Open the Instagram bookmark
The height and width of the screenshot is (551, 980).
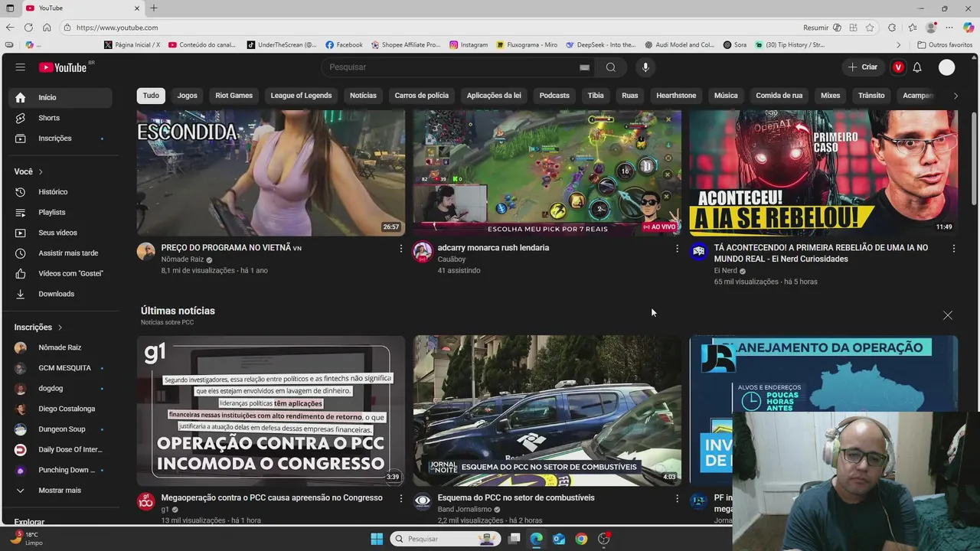[469, 45]
